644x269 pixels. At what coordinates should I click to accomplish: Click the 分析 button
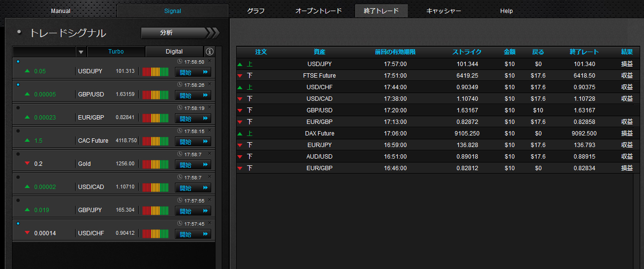(180, 33)
